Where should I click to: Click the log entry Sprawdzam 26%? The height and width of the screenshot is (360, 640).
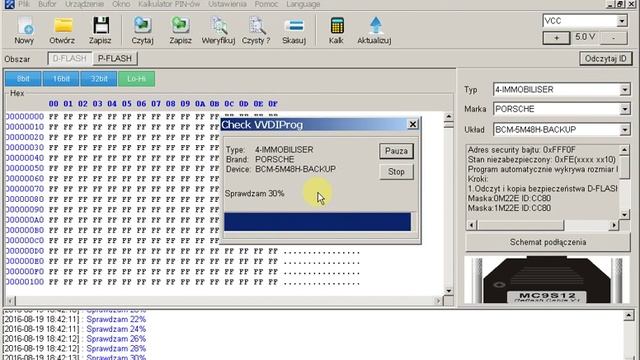[x=116, y=339]
